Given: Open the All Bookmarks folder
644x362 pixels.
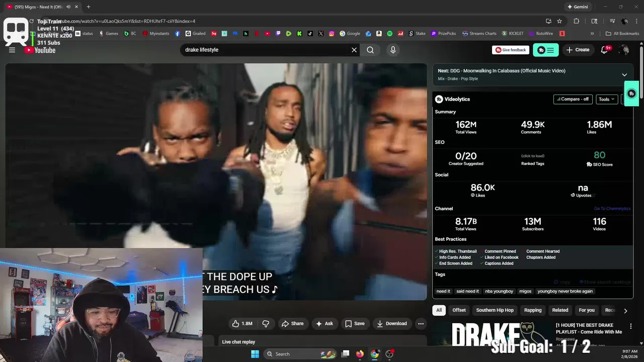Looking at the screenshot, I should pyautogui.click(x=622, y=34).
